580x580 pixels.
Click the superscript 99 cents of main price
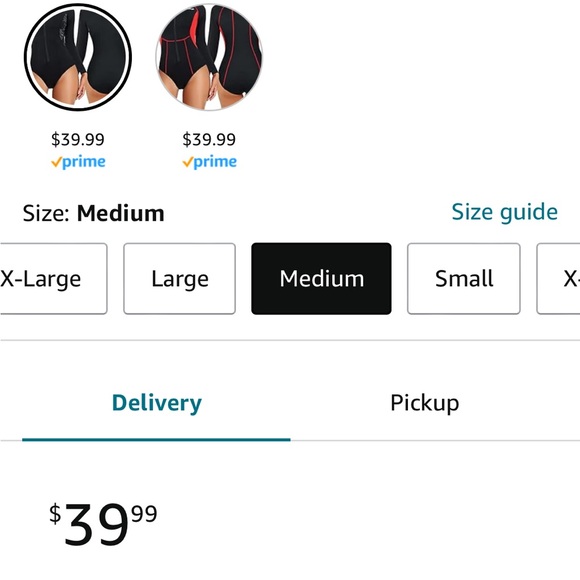144,514
